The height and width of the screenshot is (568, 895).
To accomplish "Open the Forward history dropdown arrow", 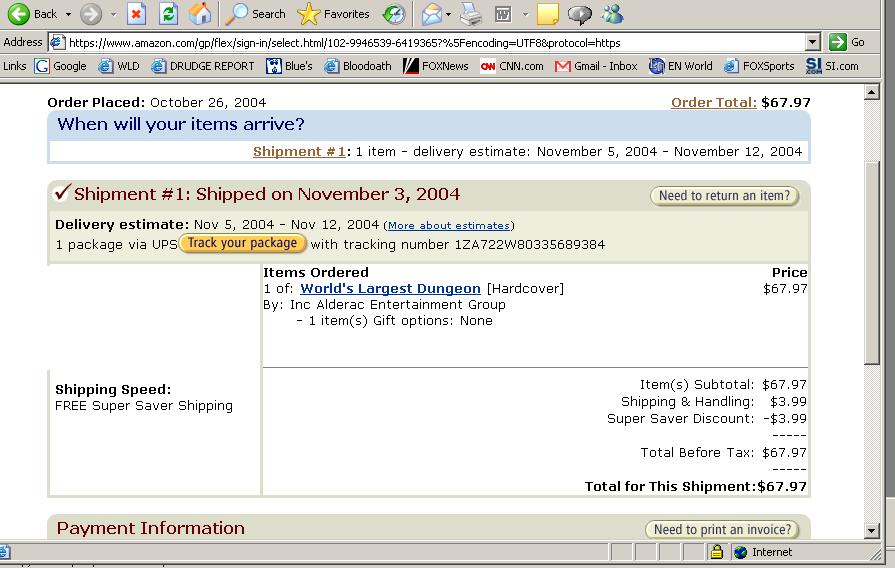I will click(113, 14).
